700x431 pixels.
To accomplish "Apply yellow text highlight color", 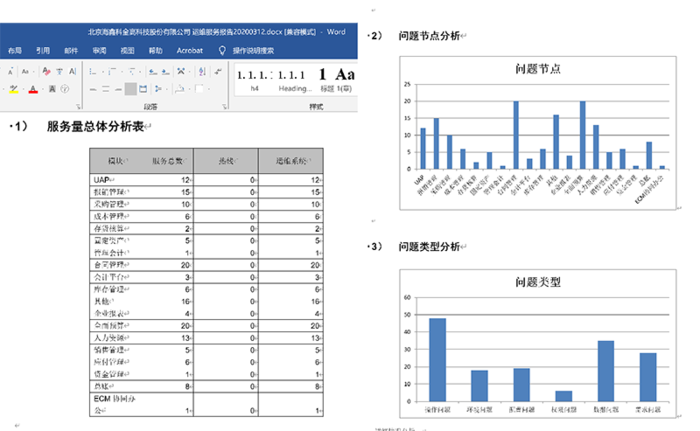I will 13,89.
